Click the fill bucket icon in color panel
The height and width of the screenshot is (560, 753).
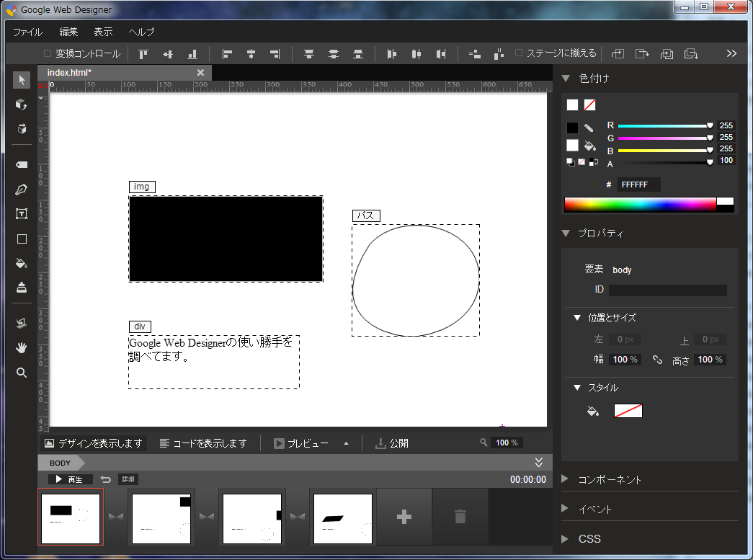[589, 146]
